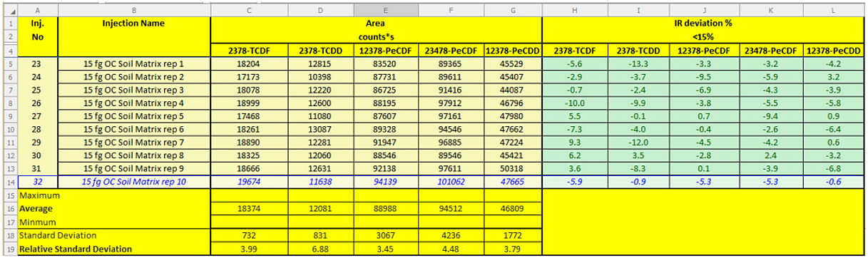Click the 'Relative Standard Deviation' label cell
The height and width of the screenshot is (258, 868).
click(x=113, y=249)
